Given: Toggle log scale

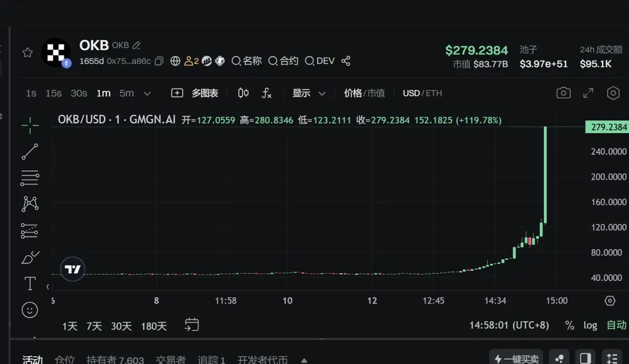Looking at the screenshot, I should (x=590, y=325).
